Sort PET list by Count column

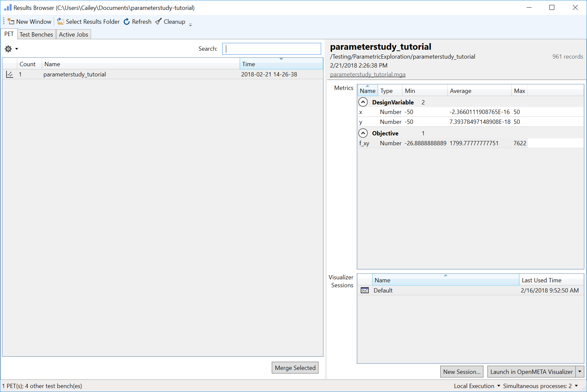(29, 64)
